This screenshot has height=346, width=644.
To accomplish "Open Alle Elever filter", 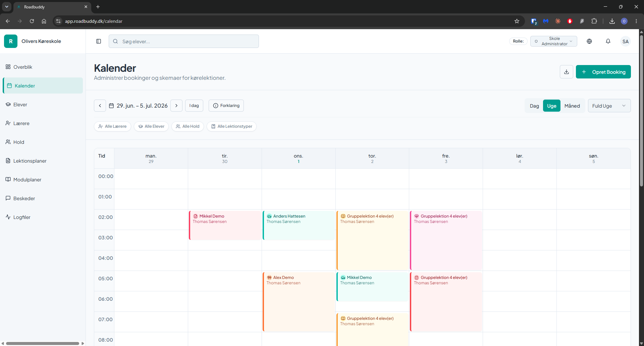I will click(151, 126).
